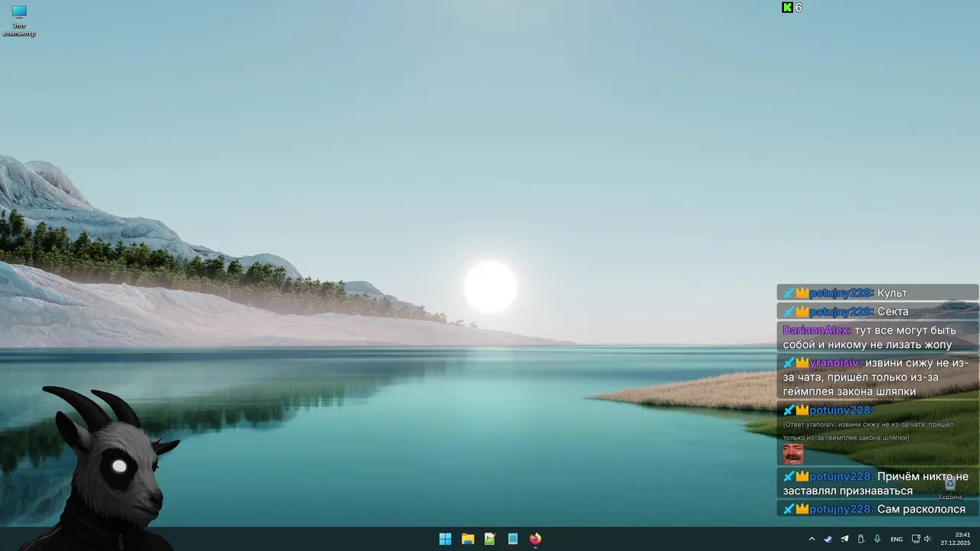Open Steam from the system tray
The height and width of the screenshot is (551, 980).
point(828,539)
